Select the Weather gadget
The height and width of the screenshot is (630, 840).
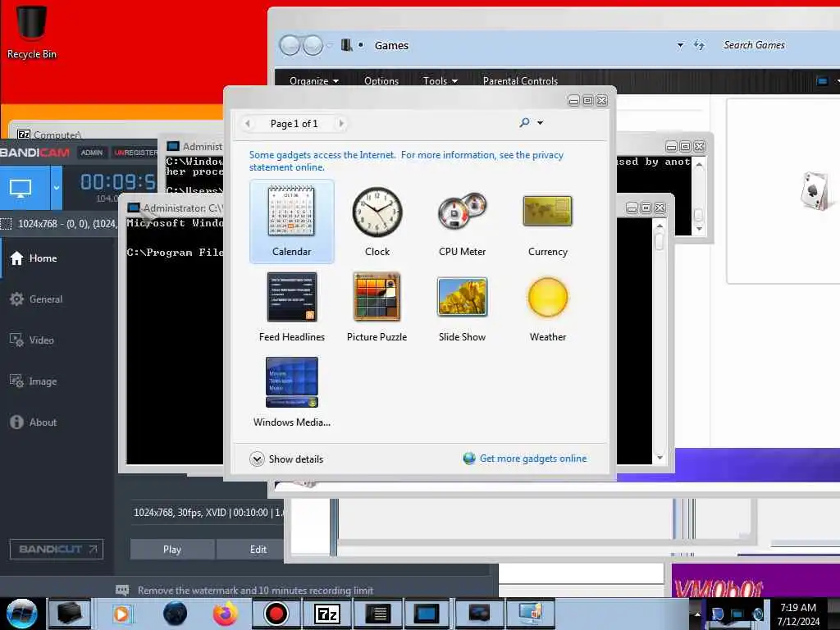(547, 307)
